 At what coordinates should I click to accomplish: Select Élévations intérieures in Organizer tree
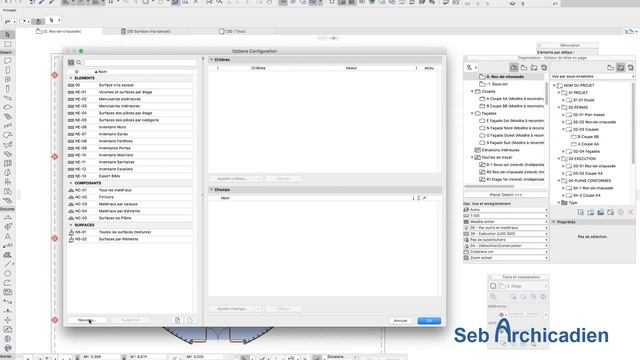497,150
